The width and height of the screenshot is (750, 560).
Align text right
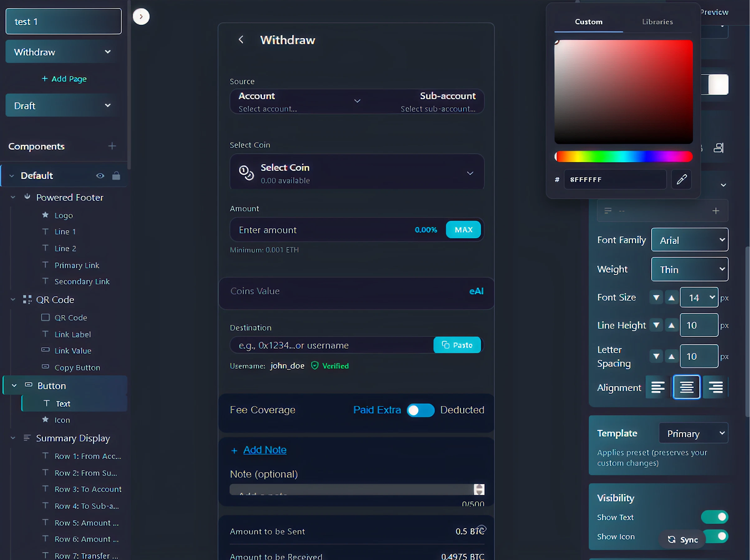coord(715,387)
